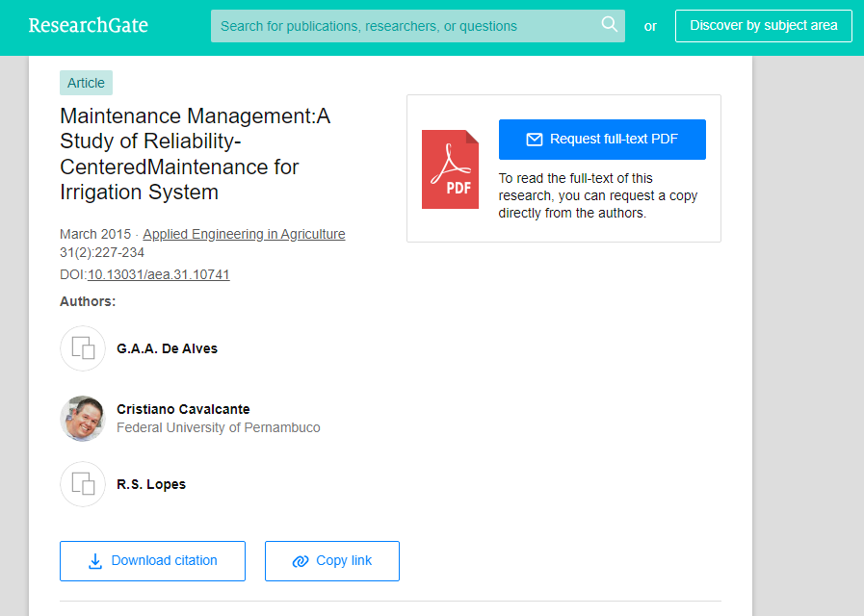Follow the DOI 10.13031/aea.31.10741 link
This screenshot has width=864, height=616.
(x=159, y=274)
